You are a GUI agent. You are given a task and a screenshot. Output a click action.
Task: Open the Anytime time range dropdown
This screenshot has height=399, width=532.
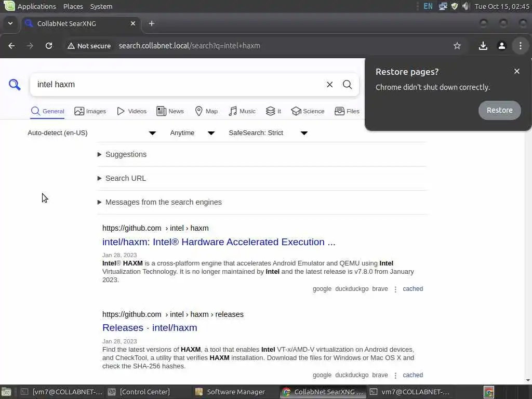coord(192,133)
